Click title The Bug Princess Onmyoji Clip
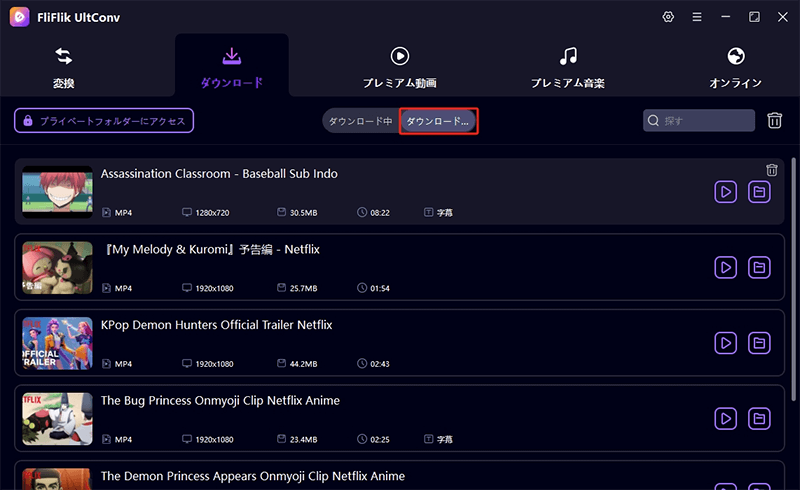The height and width of the screenshot is (490, 800). 220,401
